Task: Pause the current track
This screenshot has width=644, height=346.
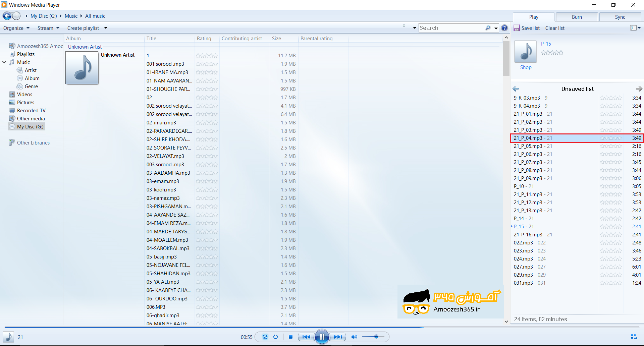Action: pyautogui.click(x=322, y=337)
